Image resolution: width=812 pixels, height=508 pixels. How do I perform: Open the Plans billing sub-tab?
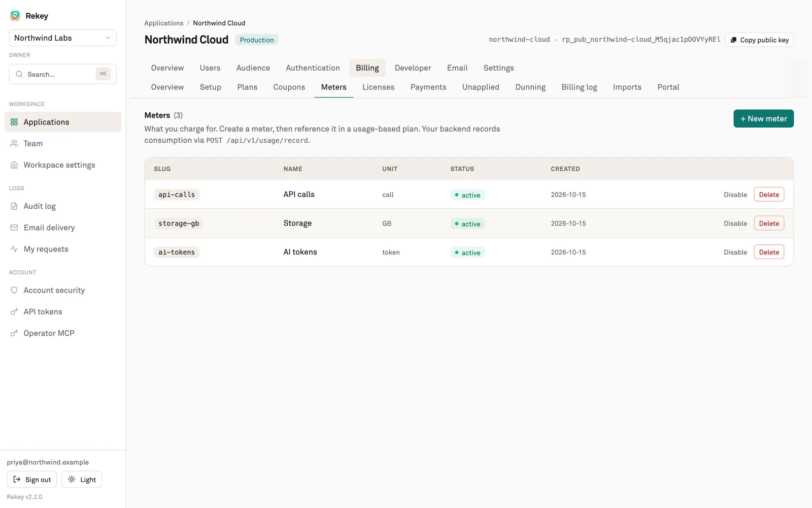[247, 87]
